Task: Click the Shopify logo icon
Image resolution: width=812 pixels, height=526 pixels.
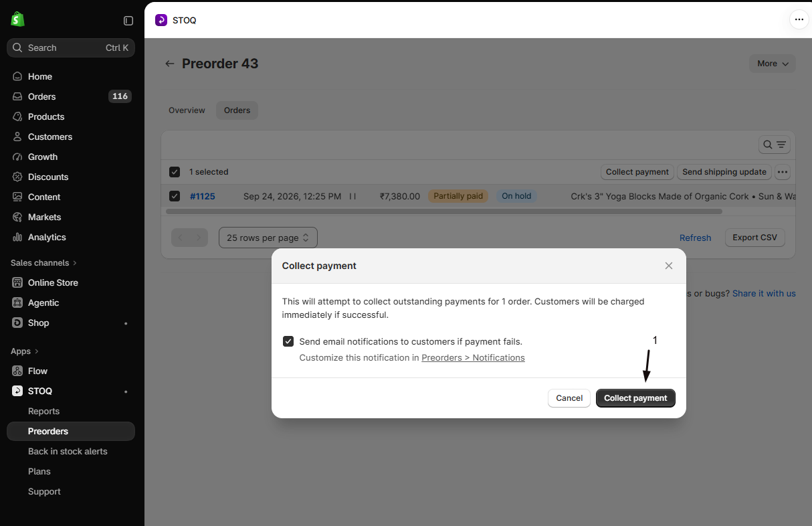Action: point(17,20)
